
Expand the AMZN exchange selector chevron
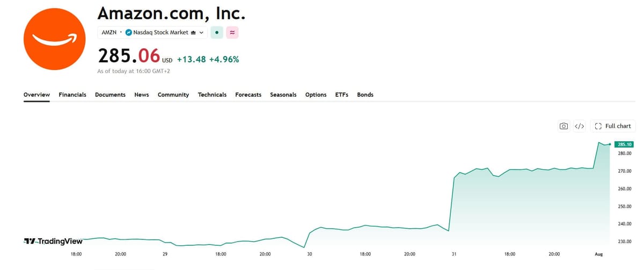(202, 33)
